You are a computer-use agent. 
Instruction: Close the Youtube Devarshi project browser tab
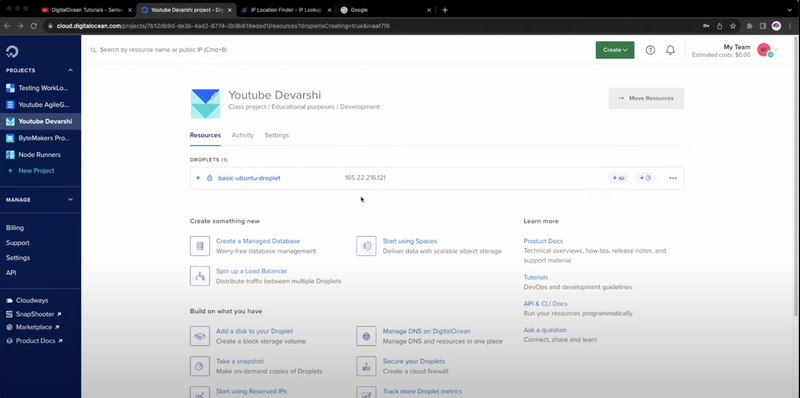(x=229, y=10)
